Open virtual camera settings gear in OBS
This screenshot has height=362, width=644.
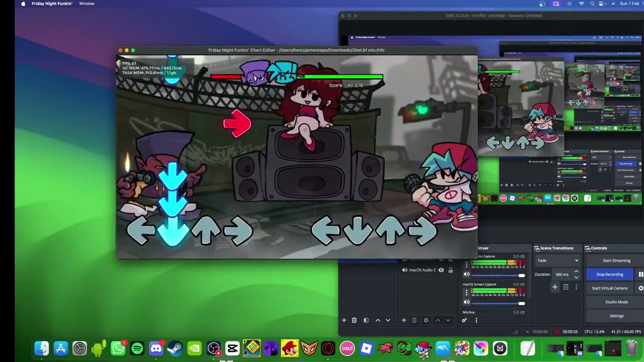tap(640, 288)
